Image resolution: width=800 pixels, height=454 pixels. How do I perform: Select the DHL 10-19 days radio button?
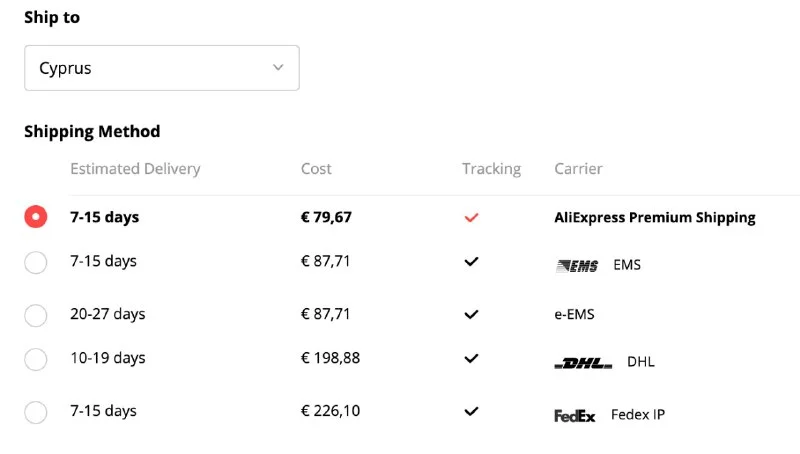click(x=35, y=359)
